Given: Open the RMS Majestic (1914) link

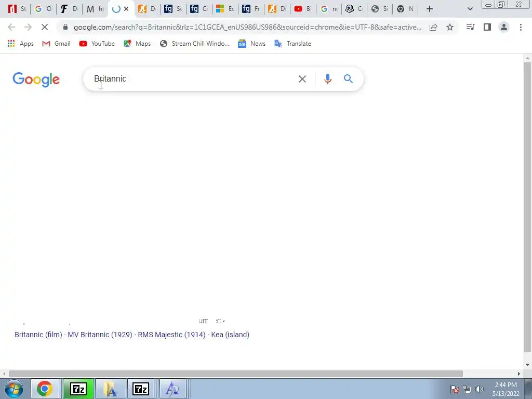Looking at the screenshot, I should coord(171,335).
